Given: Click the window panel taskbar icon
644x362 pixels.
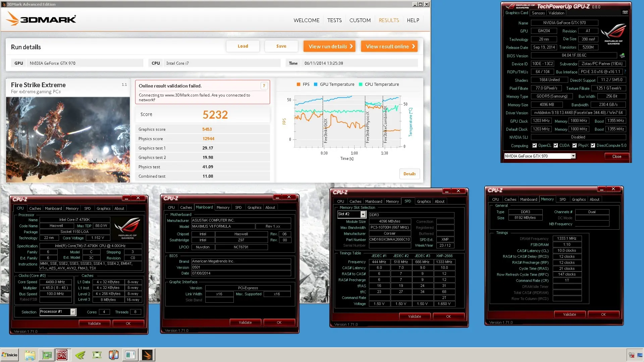Looking at the screenshot, I should pos(130,355).
